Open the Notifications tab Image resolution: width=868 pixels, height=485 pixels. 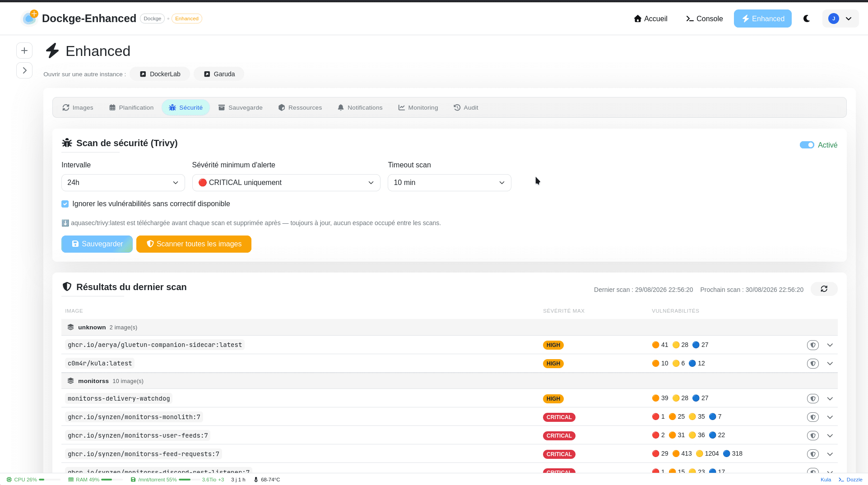(360, 107)
